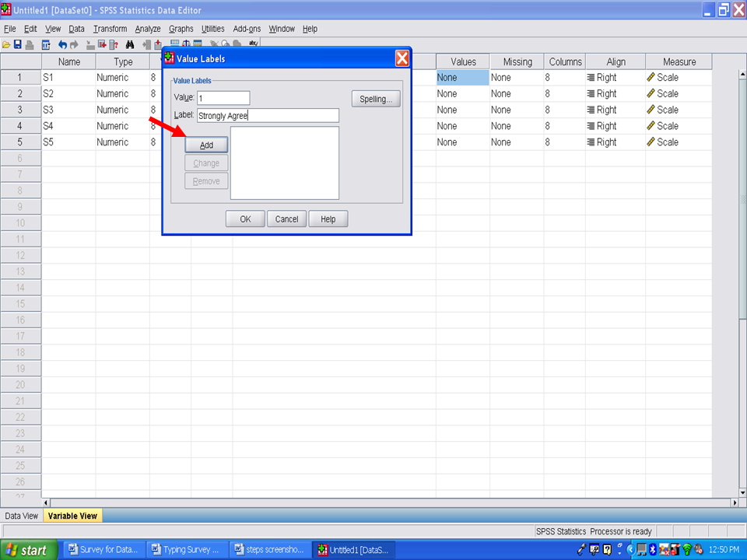The height and width of the screenshot is (560, 747).
Task: Click inside the Value input field
Action: click(223, 98)
